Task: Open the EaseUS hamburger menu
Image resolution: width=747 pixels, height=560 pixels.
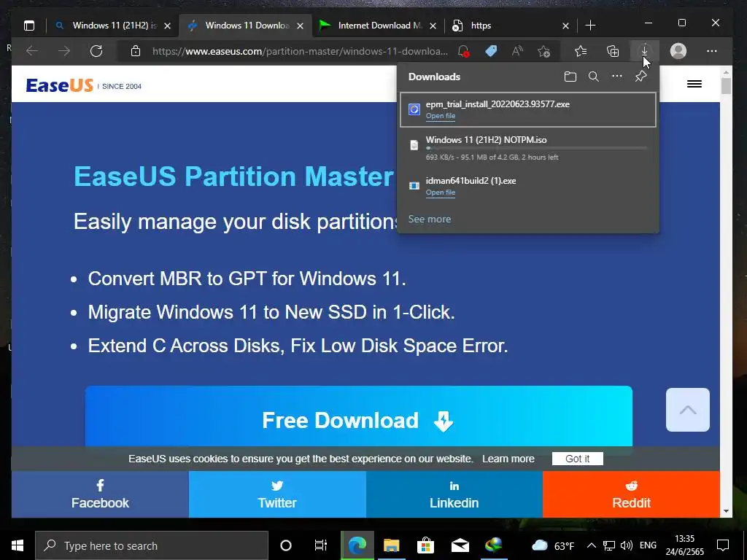Action: point(694,85)
